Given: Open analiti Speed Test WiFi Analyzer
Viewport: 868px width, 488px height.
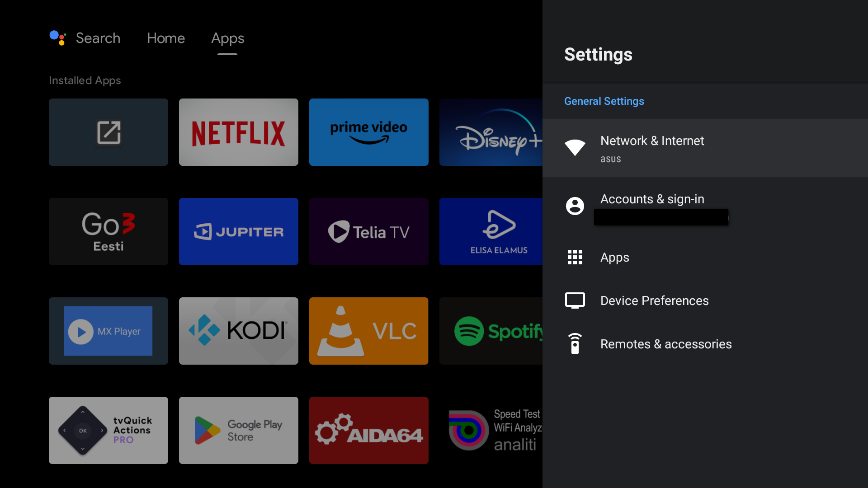Looking at the screenshot, I should pyautogui.click(x=491, y=430).
